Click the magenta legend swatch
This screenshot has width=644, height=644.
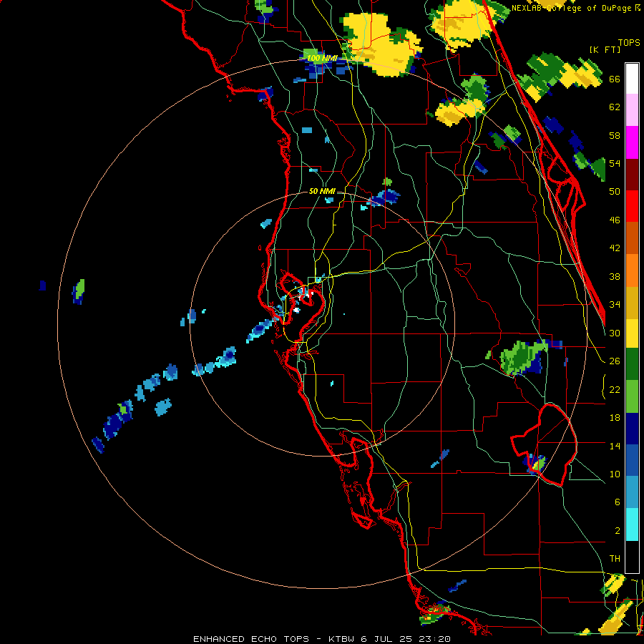[632, 142]
